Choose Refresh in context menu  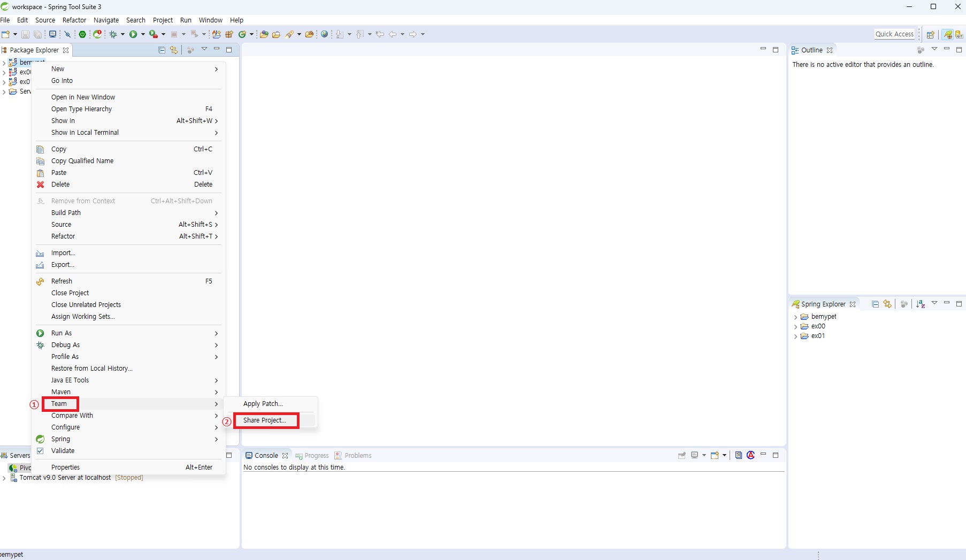pos(128,281)
